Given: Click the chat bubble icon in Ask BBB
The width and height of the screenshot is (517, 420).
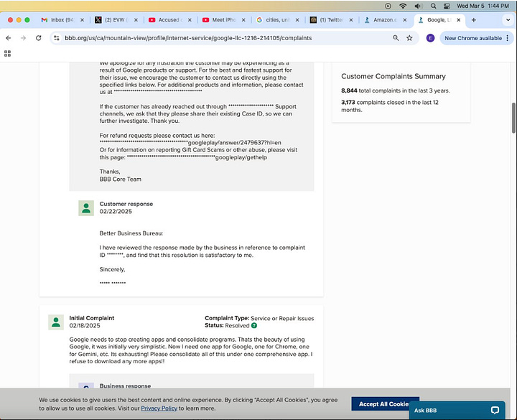Looking at the screenshot, I should (x=495, y=410).
